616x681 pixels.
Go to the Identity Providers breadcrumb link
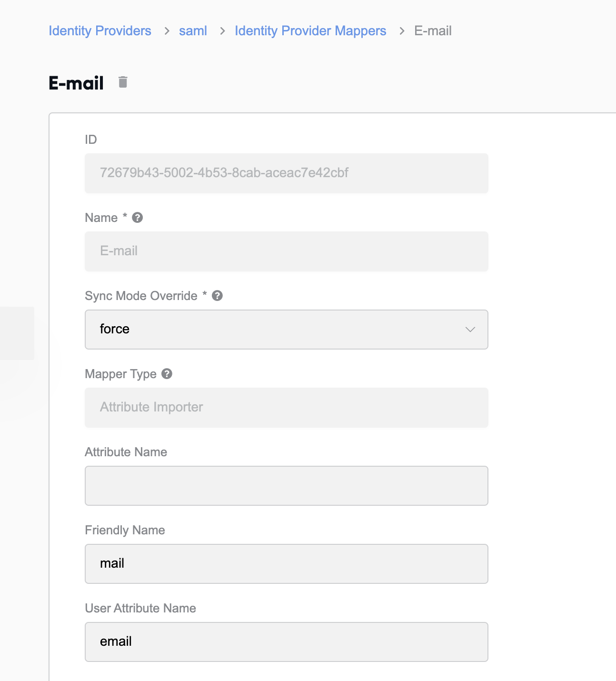100,31
